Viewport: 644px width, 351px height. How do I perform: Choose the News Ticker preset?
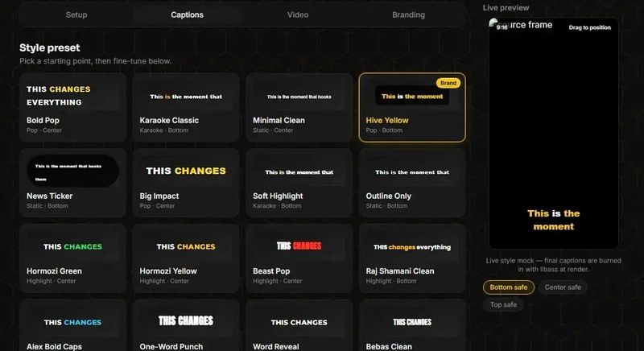pos(72,183)
